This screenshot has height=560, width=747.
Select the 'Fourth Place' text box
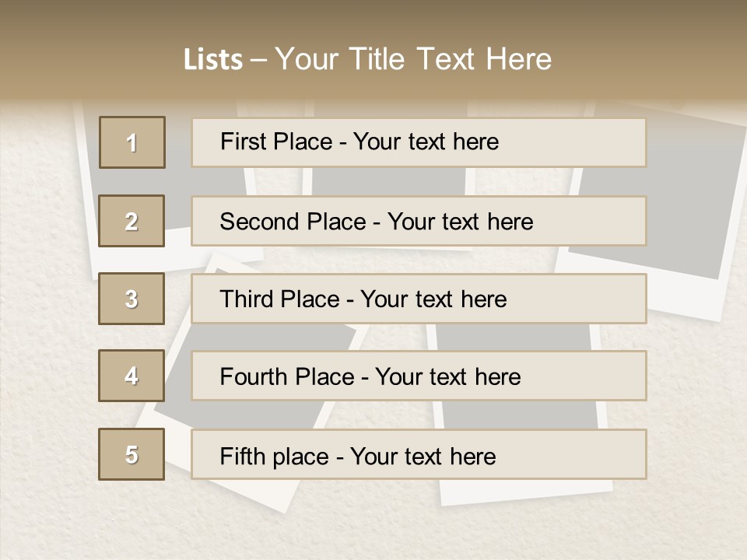pyautogui.click(x=419, y=376)
